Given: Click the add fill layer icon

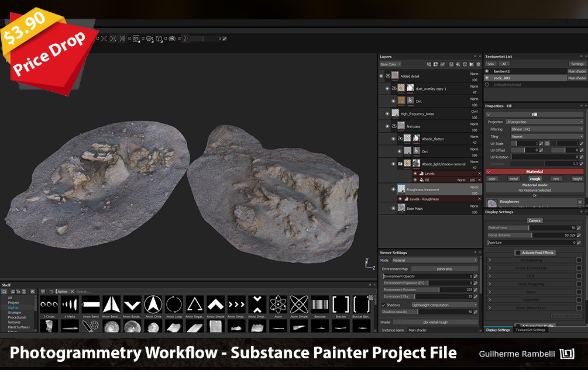Looking at the screenshot, I should point(458,64).
